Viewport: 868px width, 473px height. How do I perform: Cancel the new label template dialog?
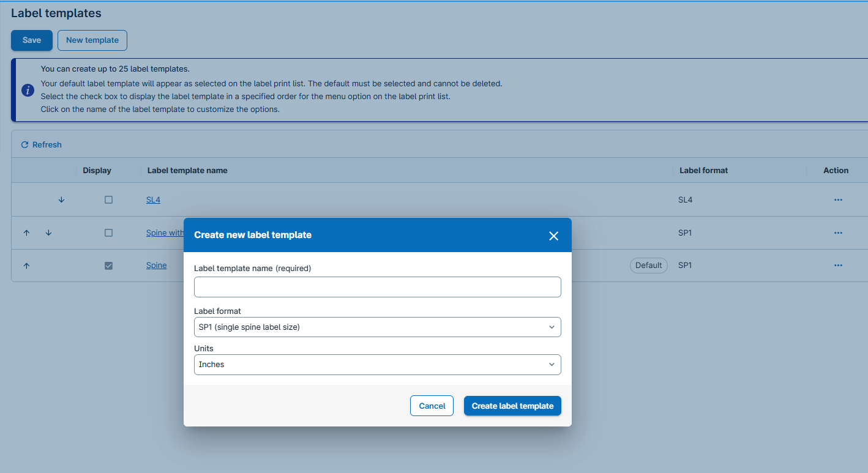[x=432, y=406]
